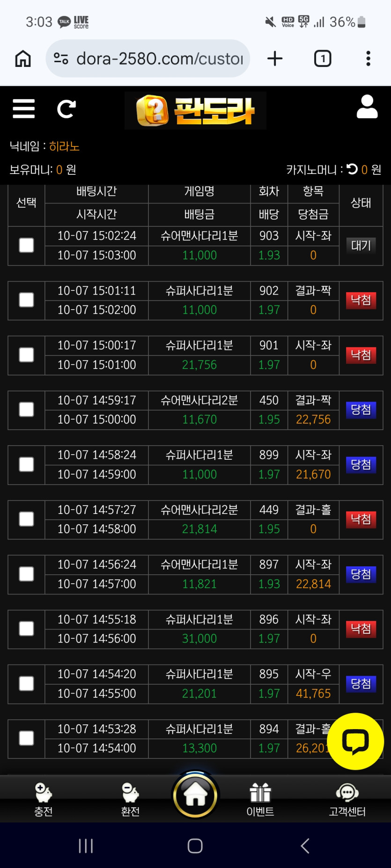The height and width of the screenshot is (868, 391).
Task: Open 환전 withdrawal in the bottom bar
Action: 130,800
